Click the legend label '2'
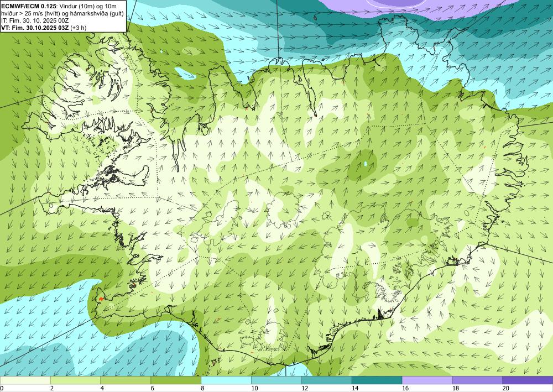553x392 pixels. [x=52, y=388]
